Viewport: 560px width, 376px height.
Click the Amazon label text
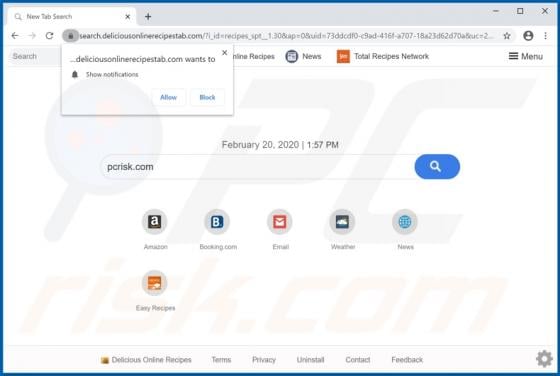point(155,247)
